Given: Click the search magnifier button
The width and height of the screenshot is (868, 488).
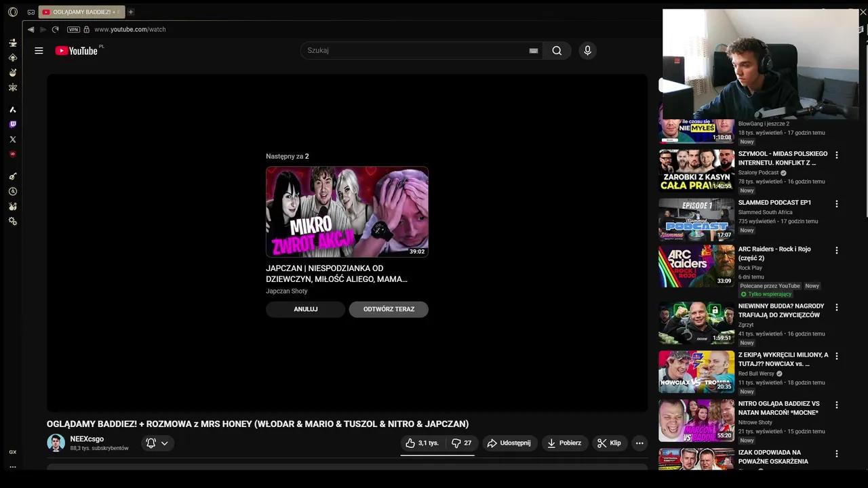Looking at the screenshot, I should (557, 50).
